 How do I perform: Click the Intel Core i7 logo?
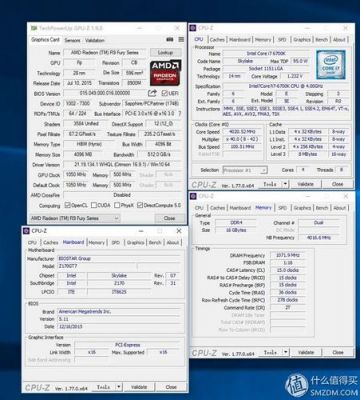click(x=331, y=65)
